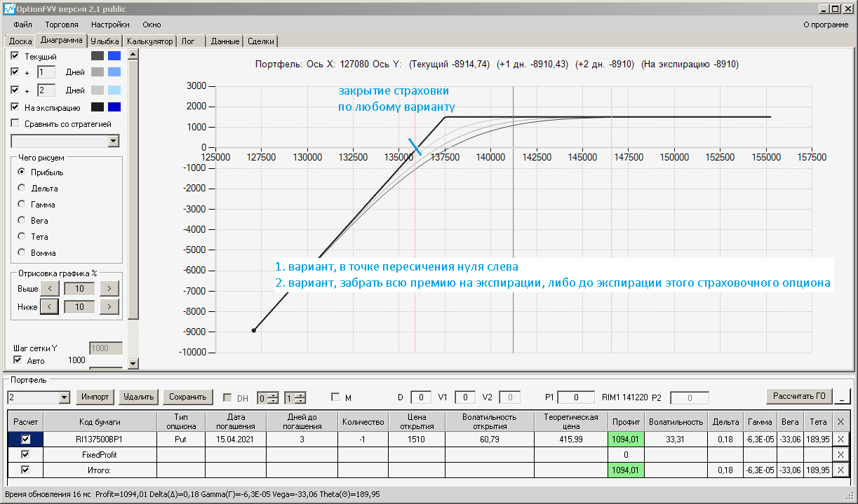The width and height of the screenshot is (858, 504).
Task: Remove the RI137500BP1 row with its X button
Action: [x=841, y=439]
